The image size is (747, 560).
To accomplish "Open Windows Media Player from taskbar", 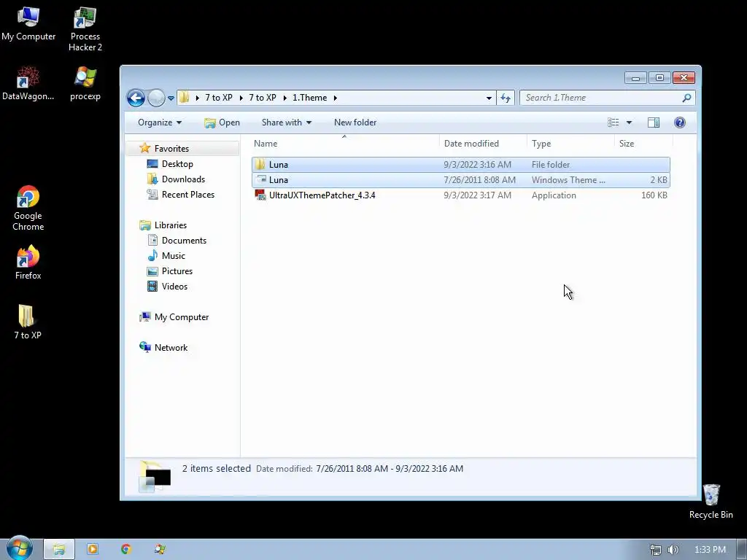I will [93, 549].
